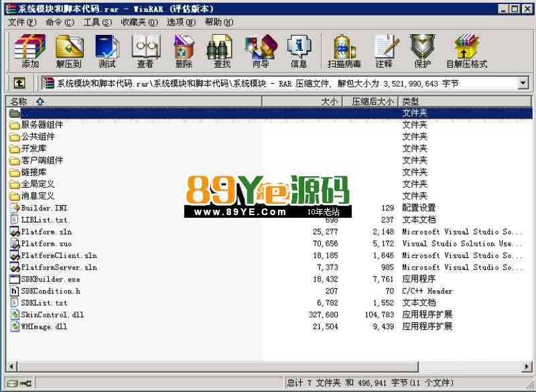Click the SDKCondition.h header file icon
The image size is (536, 392).
[x=15, y=291]
